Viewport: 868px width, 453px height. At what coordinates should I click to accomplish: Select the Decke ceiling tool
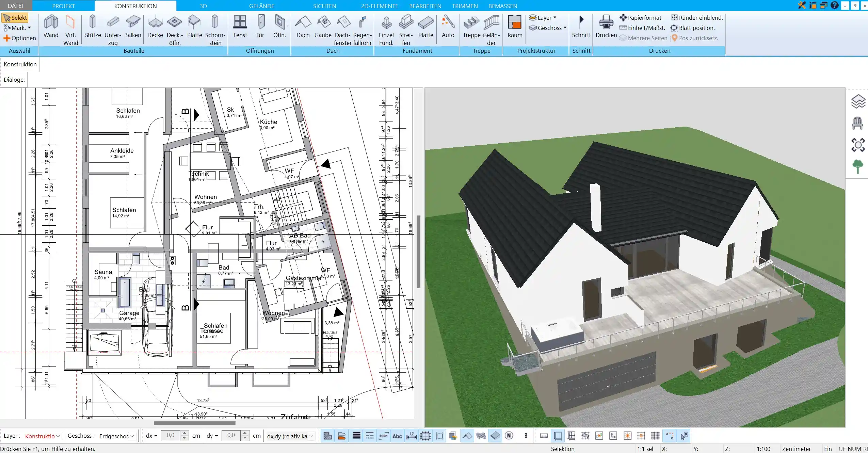(155, 26)
